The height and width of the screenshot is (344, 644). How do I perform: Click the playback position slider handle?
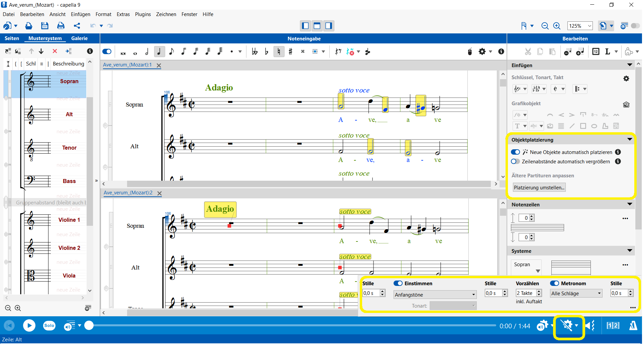coord(89,325)
